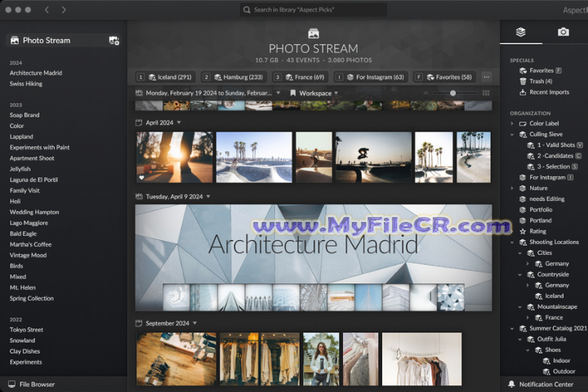Viewport: 588px width, 392px height.
Task: Open the File Browser
Action: point(37,384)
